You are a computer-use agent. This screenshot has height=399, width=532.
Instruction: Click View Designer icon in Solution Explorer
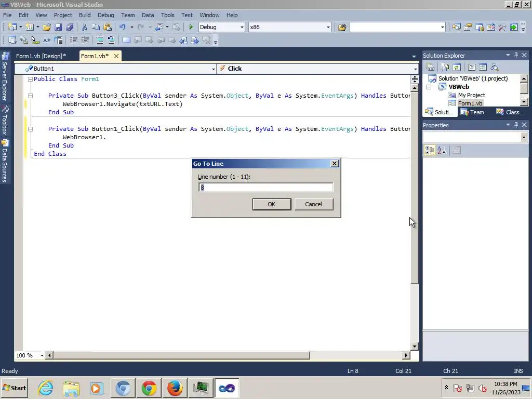tap(483, 67)
